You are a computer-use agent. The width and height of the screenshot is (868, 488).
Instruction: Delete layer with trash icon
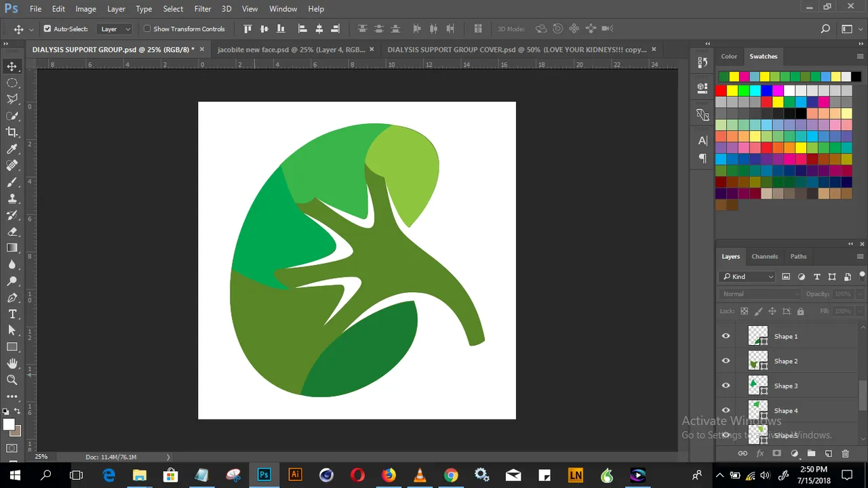846,453
